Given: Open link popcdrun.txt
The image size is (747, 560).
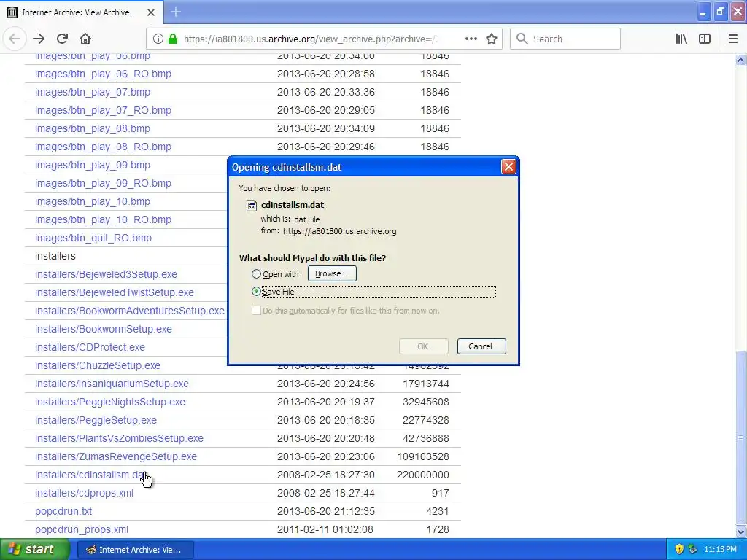Looking at the screenshot, I should click(x=63, y=511).
